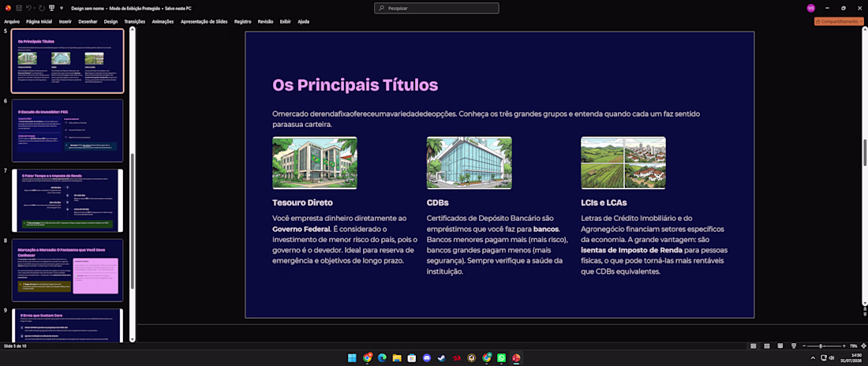
Task: Open the Apresentação de Slides tab
Action: click(x=204, y=21)
